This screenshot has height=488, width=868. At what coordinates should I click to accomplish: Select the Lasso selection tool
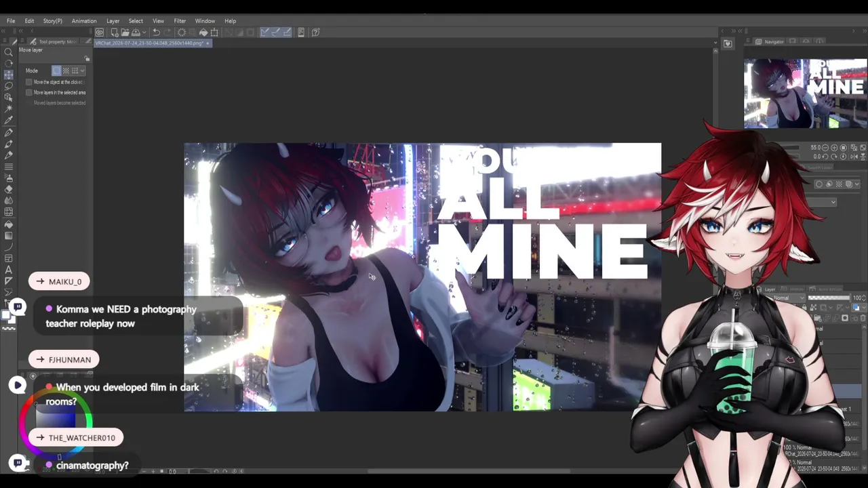point(9,86)
